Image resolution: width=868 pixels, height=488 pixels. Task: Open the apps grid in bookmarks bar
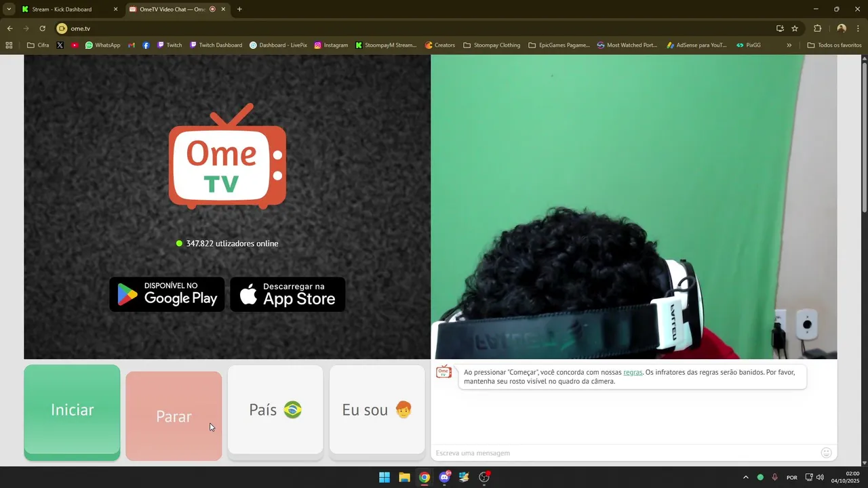(x=9, y=45)
